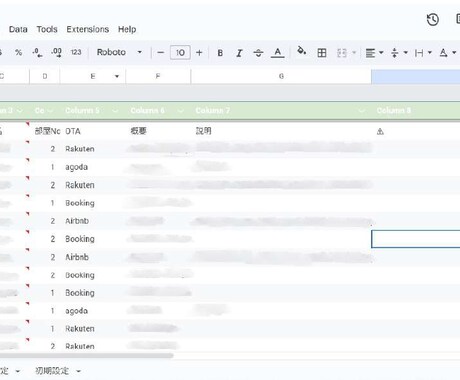The height and width of the screenshot is (380, 460).
Task: Open borders menu icon
Action: tap(322, 53)
